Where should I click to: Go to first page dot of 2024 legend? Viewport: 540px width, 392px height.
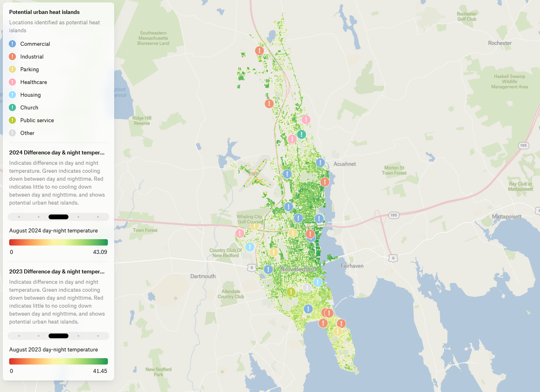(19, 217)
